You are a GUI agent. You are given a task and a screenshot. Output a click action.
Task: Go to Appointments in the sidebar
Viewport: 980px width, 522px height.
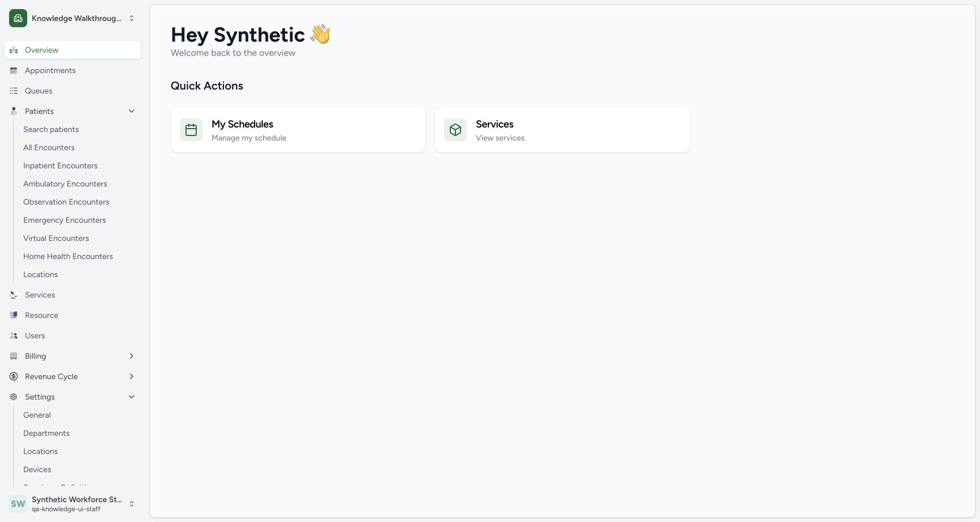[73, 70]
